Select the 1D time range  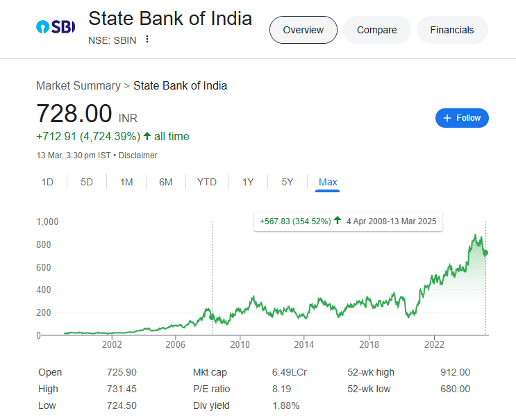47,182
